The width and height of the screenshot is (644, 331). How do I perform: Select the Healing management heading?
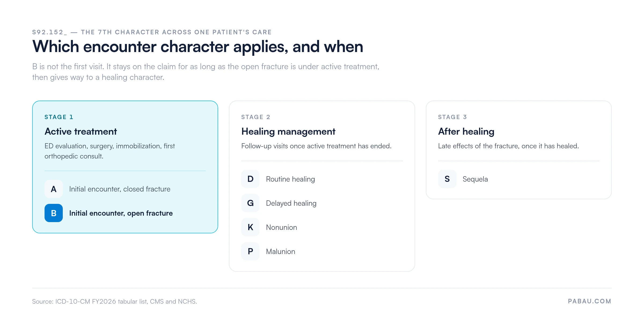pos(288,131)
